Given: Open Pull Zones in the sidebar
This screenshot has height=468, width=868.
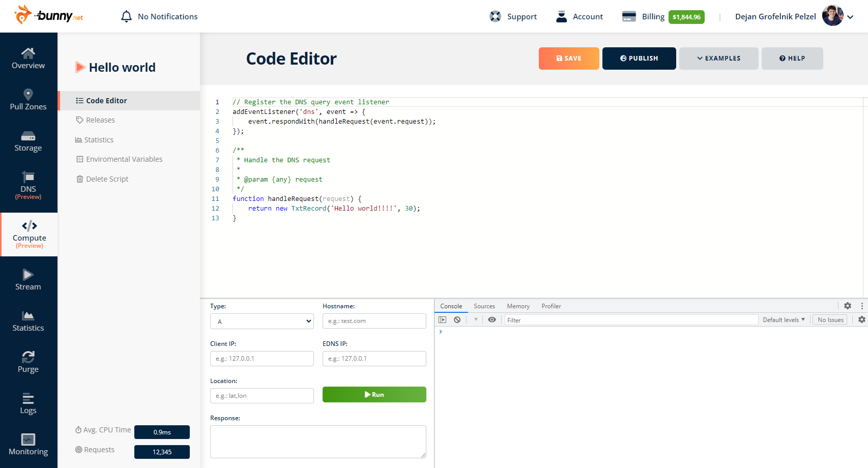Looking at the screenshot, I should click(28, 100).
